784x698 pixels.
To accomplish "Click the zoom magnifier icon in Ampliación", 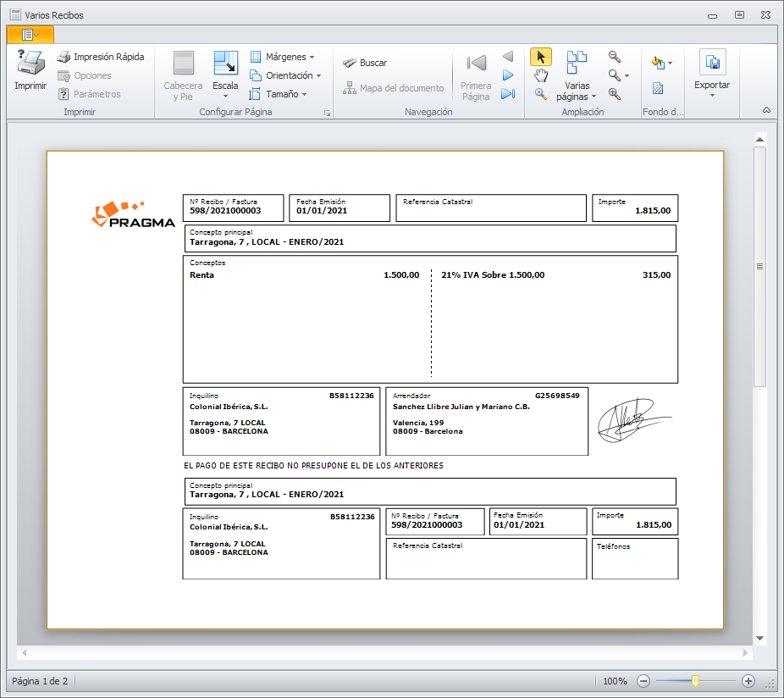I will point(615,75).
